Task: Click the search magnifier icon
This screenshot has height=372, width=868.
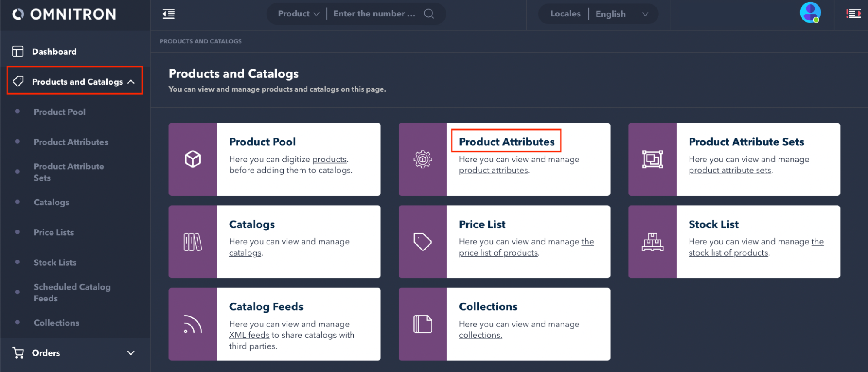Action: pos(429,14)
